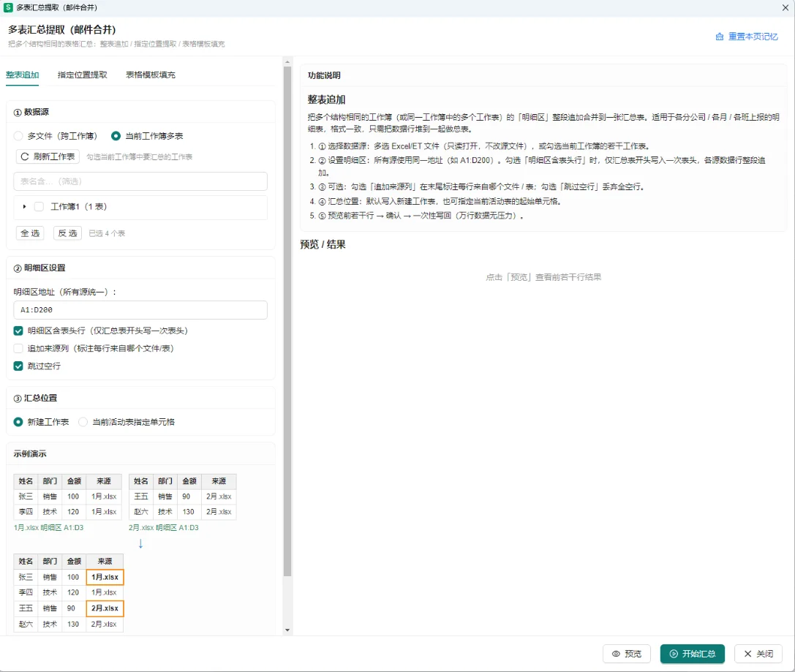
Task: Click scrollbar down arrow of left panel
Action: (287, 630)
